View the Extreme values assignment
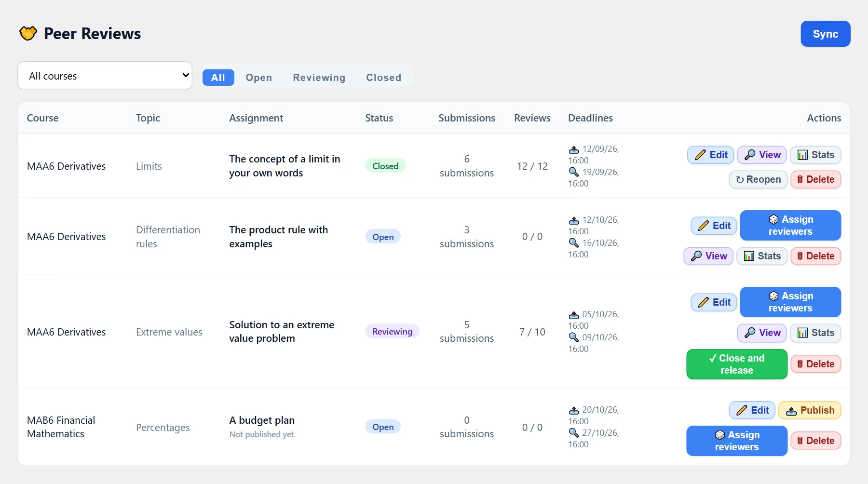The width and height of the screenshot is (868, 484). [x=762, y=333]
